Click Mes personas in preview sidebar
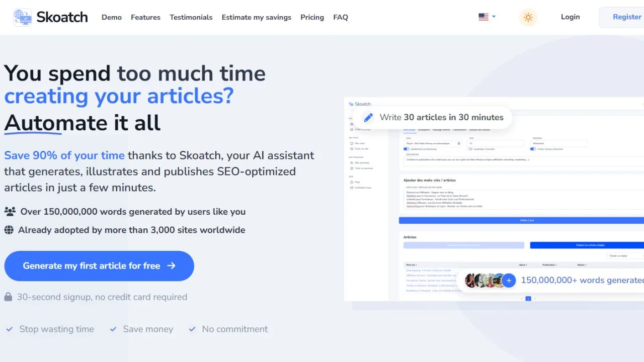Screen dimensions: 644x362 coord(360,163)
